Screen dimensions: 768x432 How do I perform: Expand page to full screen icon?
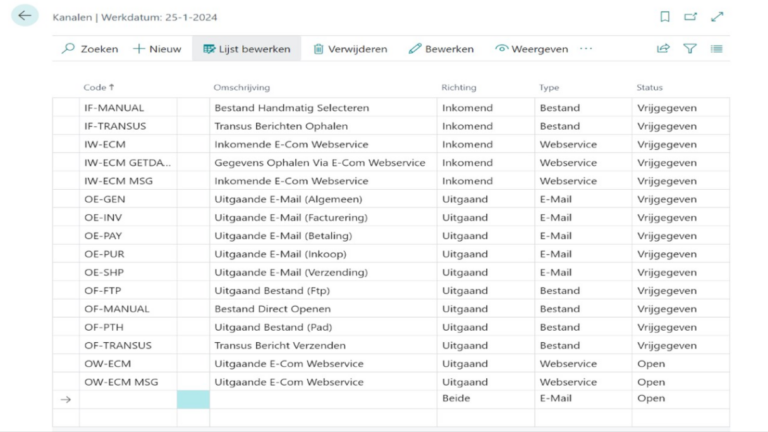click(717, 17)
